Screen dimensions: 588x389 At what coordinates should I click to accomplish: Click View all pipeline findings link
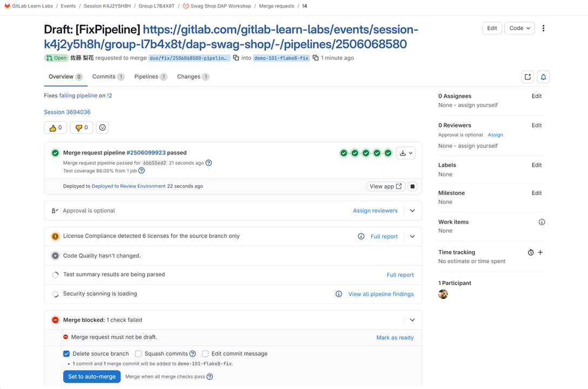(381, 294)
